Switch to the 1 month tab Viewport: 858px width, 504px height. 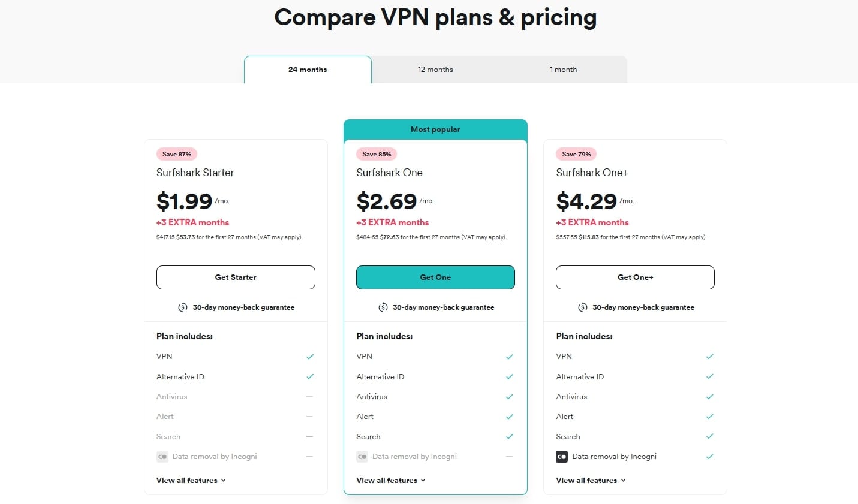point(563,70)
